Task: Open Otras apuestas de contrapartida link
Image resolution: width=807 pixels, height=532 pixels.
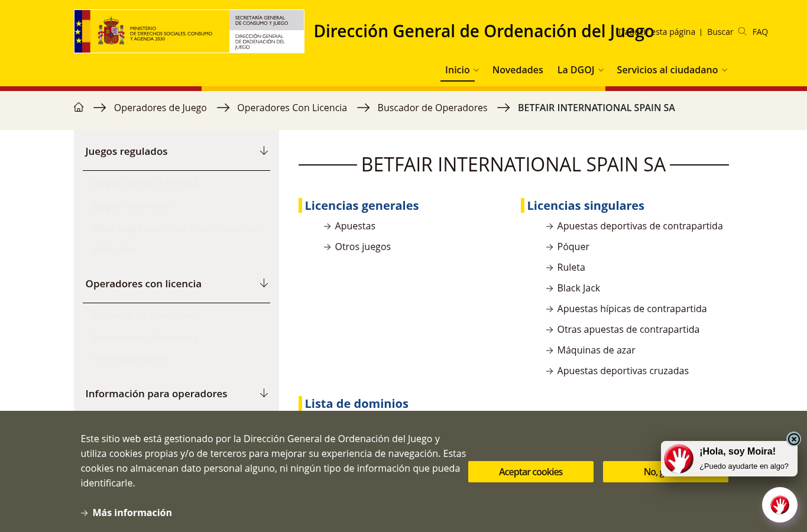Action: [x=628, y=329]
